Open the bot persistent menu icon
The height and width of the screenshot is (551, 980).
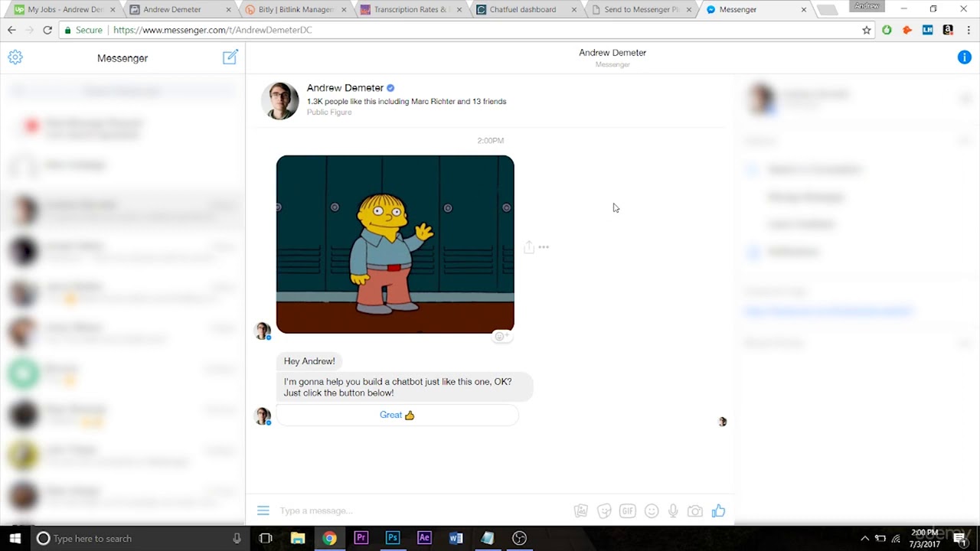[x=263, y=510]
